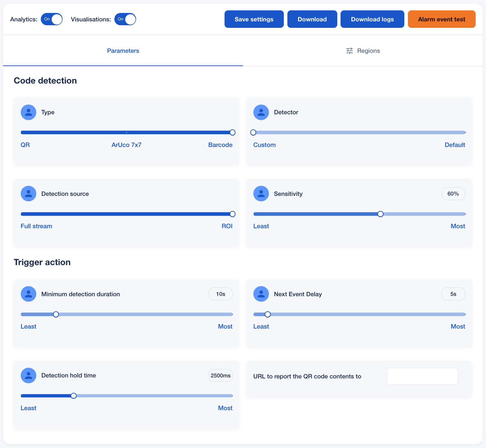Viewport: 486px width, 448px height.
Task: Switch to the Regions tab
Action: (x=363, y=51)
